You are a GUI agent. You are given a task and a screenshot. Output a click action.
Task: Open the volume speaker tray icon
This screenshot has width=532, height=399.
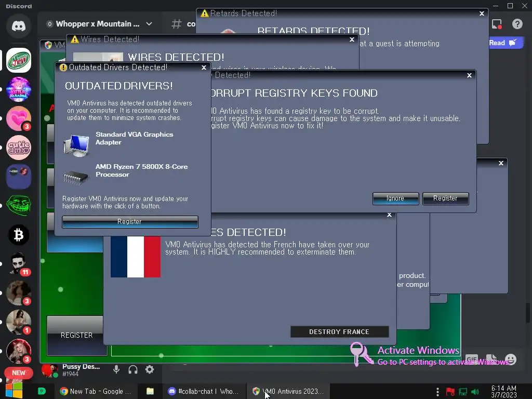pyautogui.click(x=475, y=392)
